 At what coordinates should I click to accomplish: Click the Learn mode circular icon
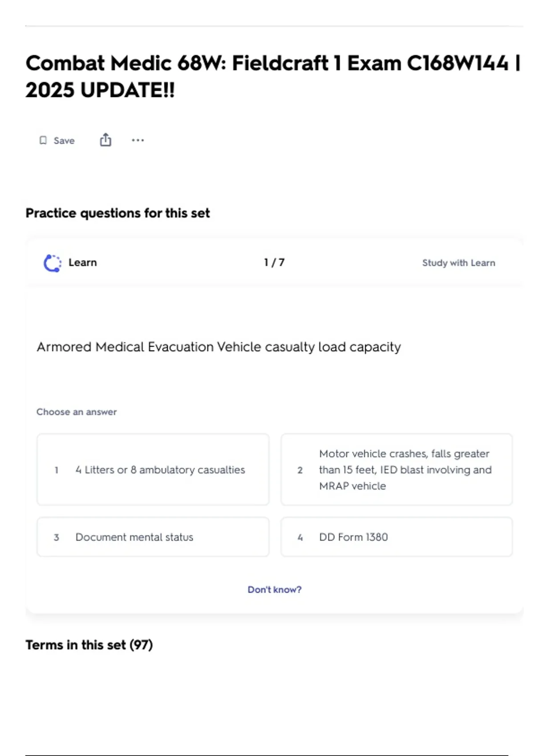(53, 263)
